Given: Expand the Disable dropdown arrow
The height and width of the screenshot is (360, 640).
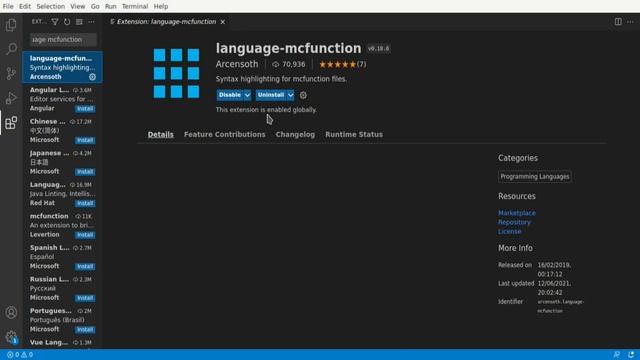Looking at the screenshot, I should coord(247,95).
